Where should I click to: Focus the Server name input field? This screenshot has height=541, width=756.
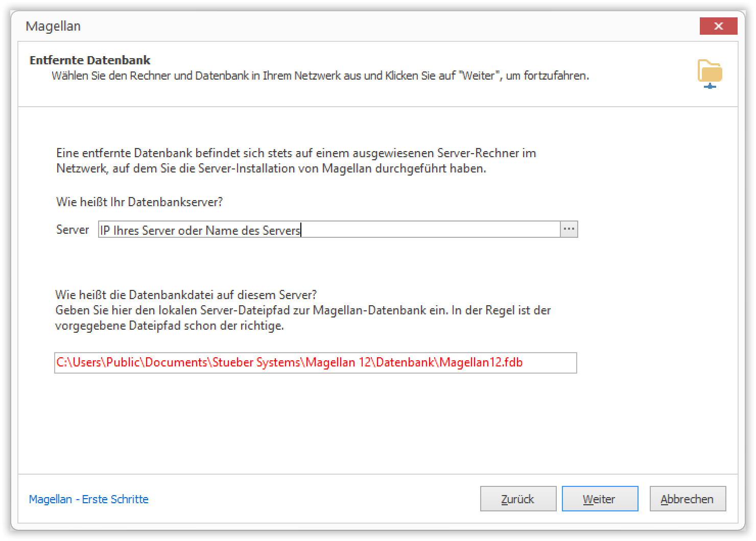(329, 230)
